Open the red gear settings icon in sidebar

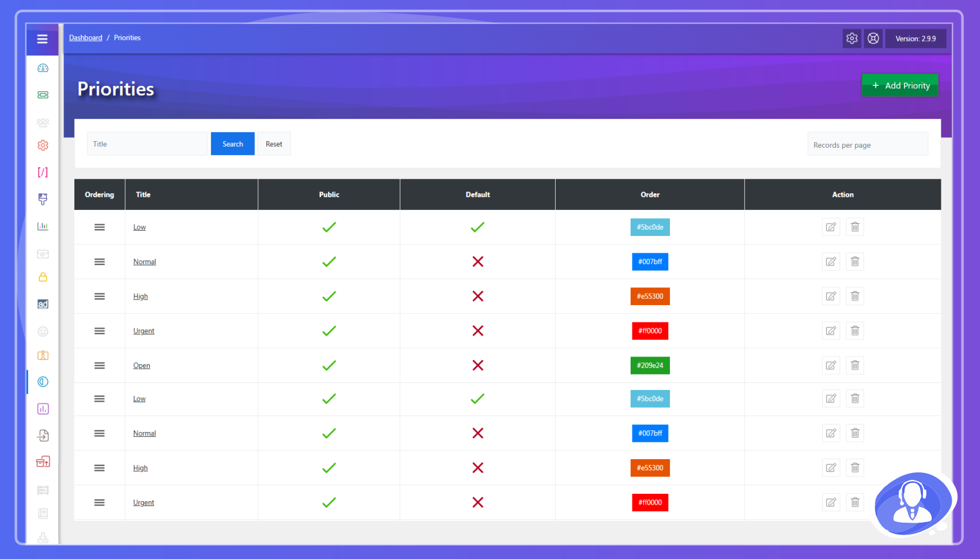(x=43, y=145)
